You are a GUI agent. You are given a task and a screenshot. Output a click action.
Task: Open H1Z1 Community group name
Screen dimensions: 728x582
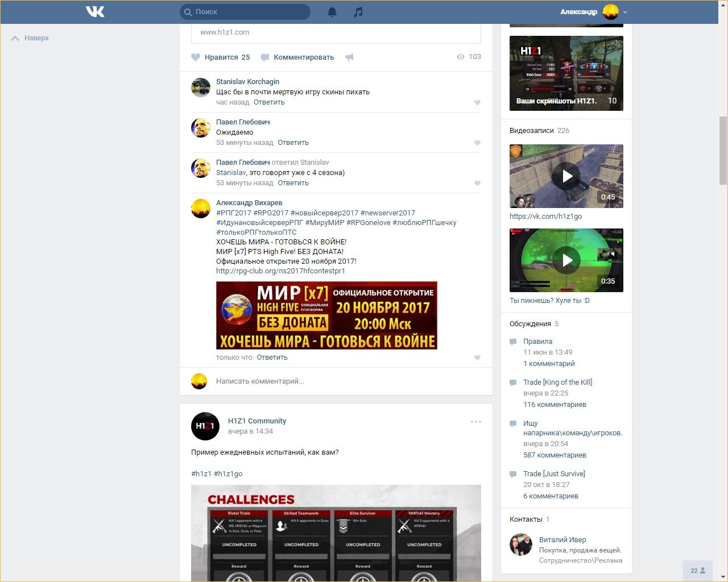coord(257,421)
